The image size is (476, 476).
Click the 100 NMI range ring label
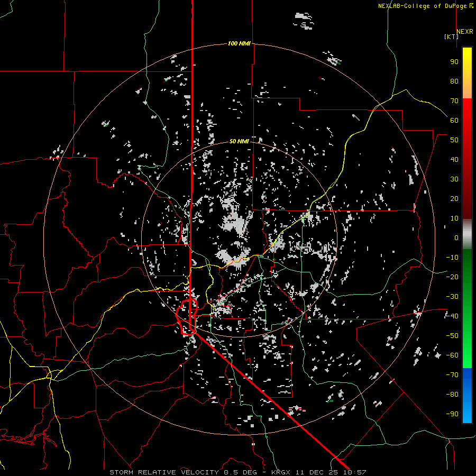coord(239,43)
